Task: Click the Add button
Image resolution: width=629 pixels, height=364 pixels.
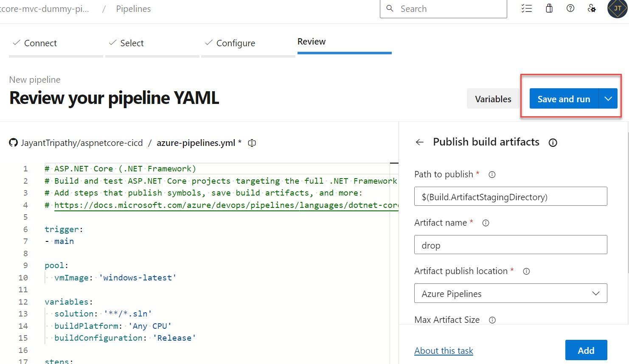Action: [586, 350]
